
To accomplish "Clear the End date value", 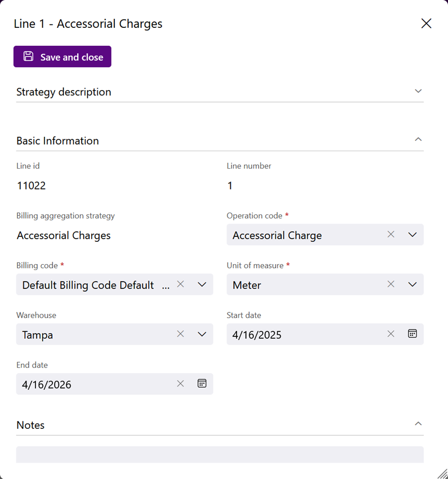I will click(180, 383).
